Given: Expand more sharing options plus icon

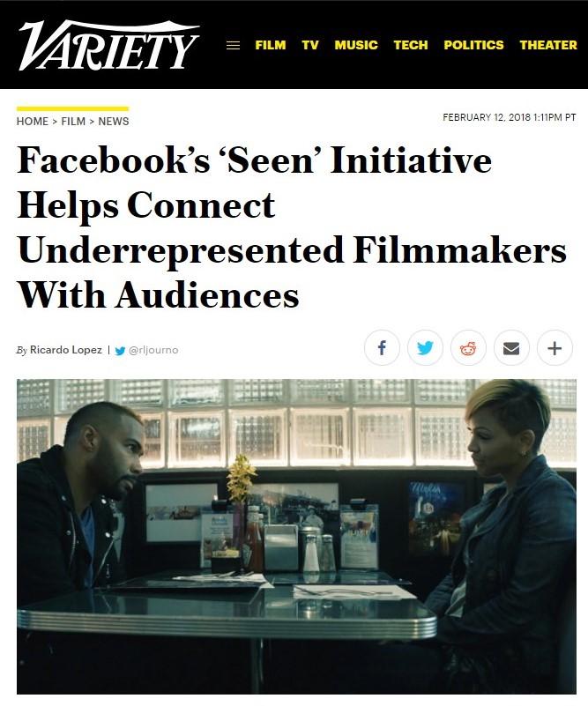Looking at the screenshot, I should pyautogui.click(x=555, y=347).
